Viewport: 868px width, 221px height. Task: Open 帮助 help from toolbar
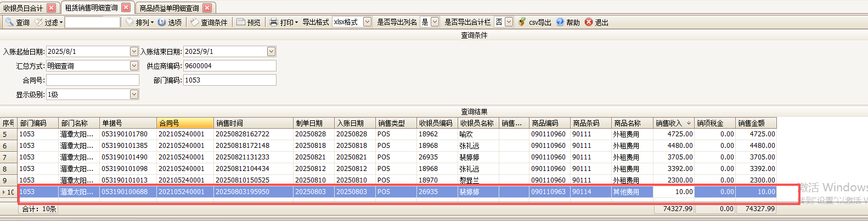pos(560,22)
